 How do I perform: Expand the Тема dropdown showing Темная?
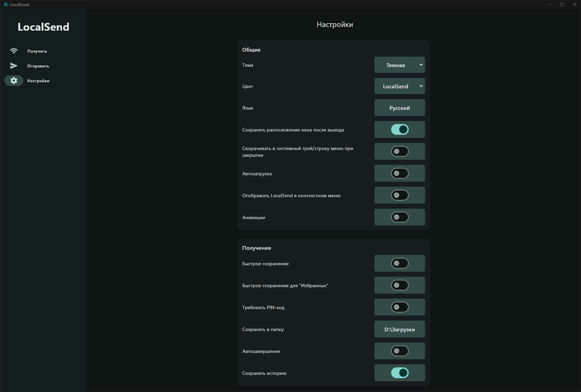(396, 65)
